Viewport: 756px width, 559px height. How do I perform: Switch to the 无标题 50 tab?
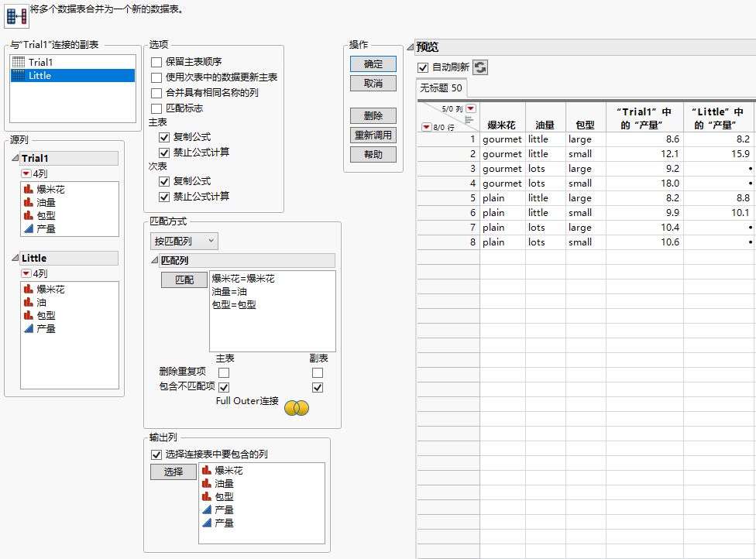click(441, 88)
